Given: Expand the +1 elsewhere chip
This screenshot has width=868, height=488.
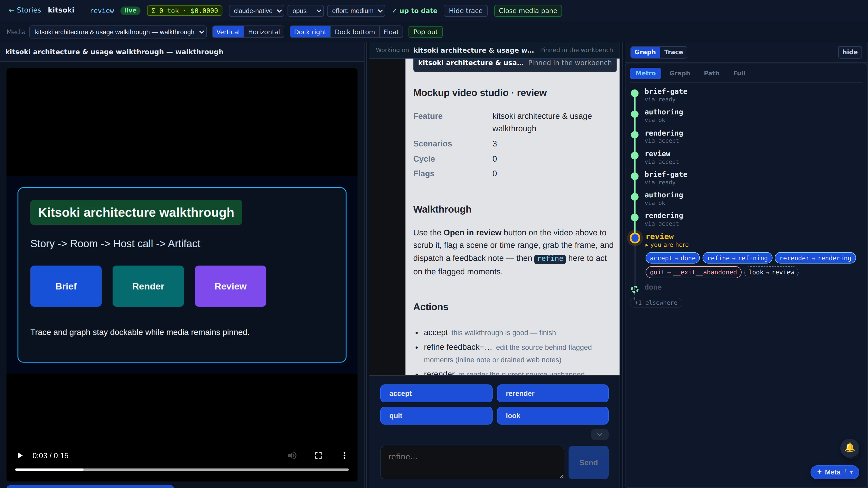Looking at the screenshot, I should pos(656,303).
